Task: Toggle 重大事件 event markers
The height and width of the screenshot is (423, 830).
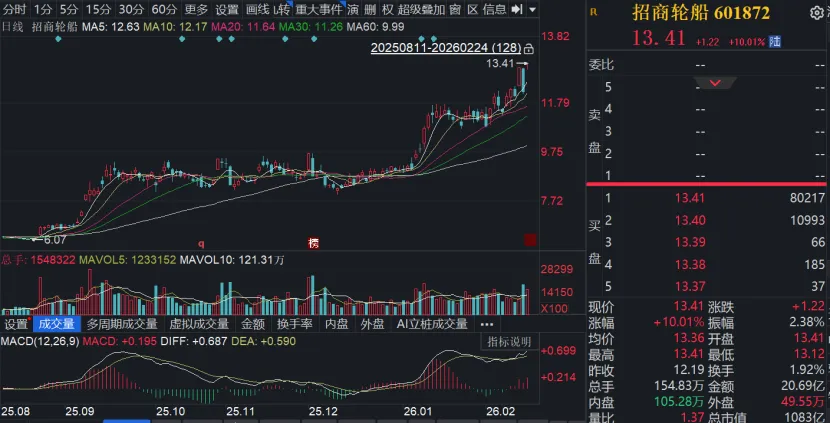Action: [x=319, y=9]
